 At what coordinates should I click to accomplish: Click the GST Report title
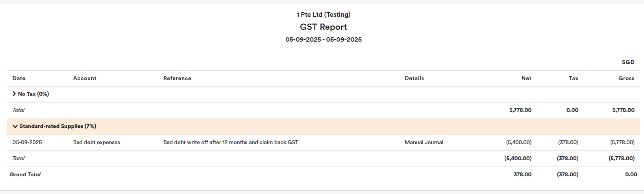[323, 27]
